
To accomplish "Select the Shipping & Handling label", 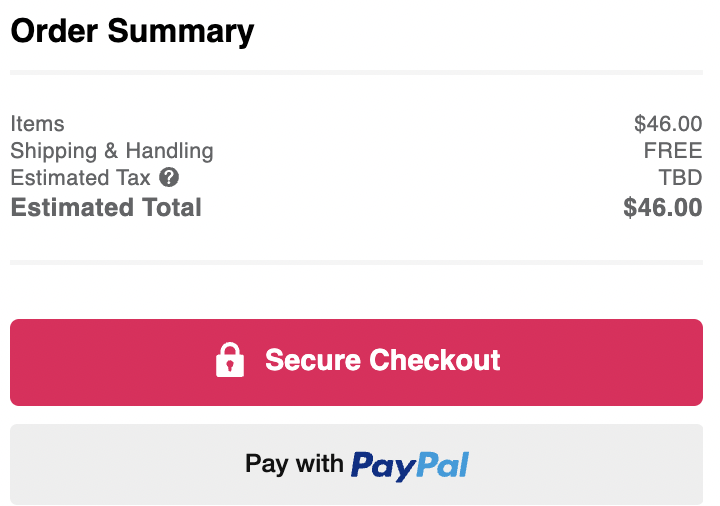I will pyautogui.click(x=112, y=151).
